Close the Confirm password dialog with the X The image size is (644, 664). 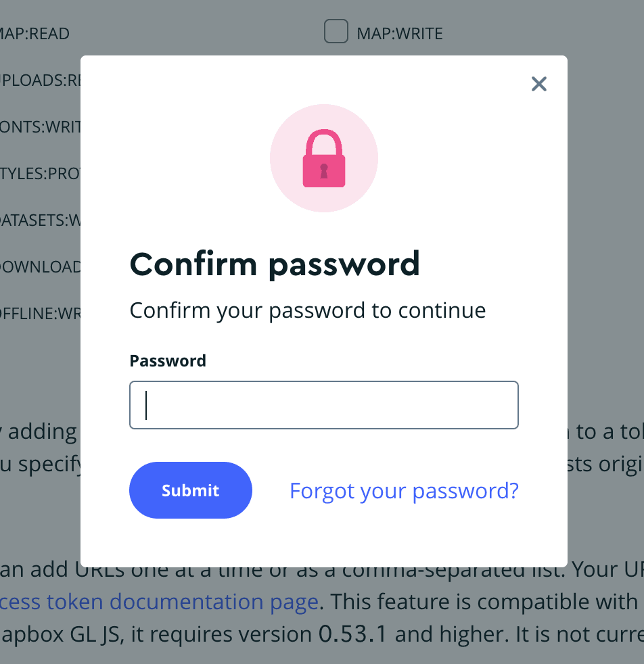(x=539, y=84)
